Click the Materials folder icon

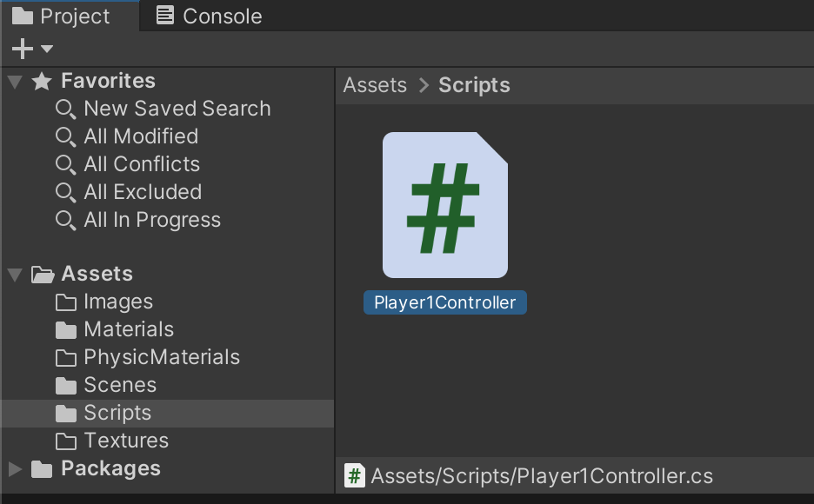click(66, 330)
